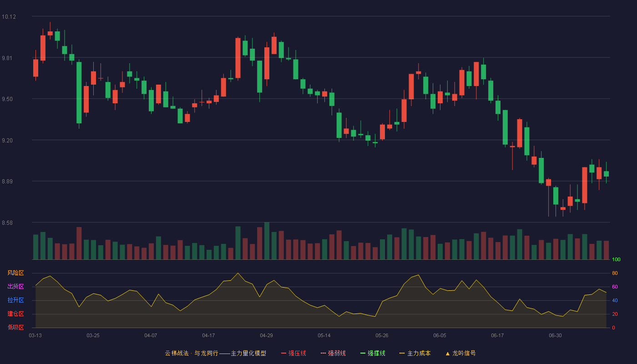Click the 06-17 date label

click(x=497, y=335)
